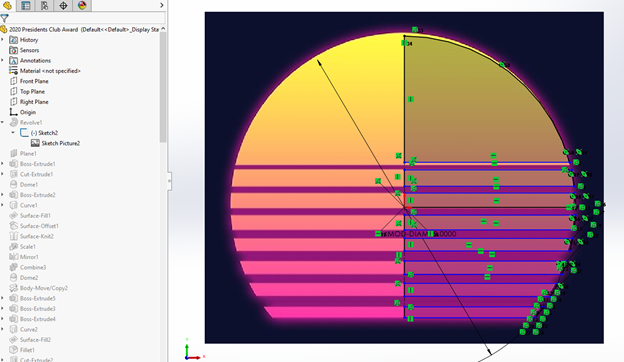Click the filter funnel icon
This screenshot has width=624, height=362.
pos(4,18)
